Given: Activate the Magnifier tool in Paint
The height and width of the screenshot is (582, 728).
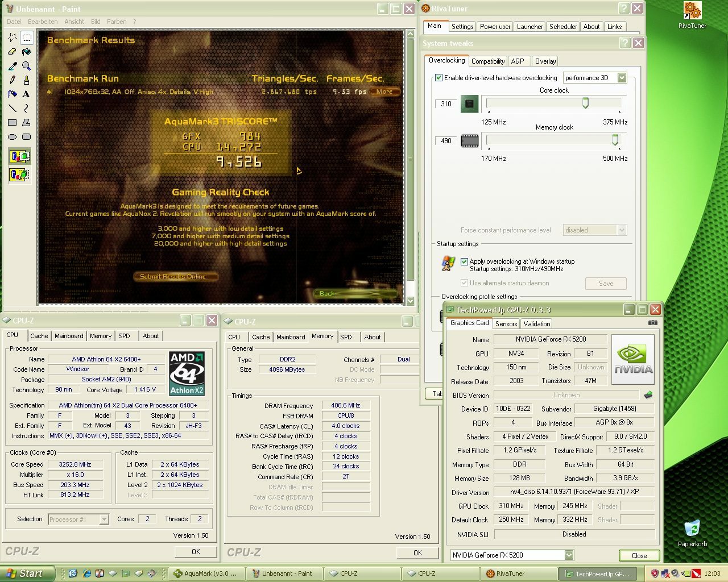Looking at the screenshot, I should [26, 66].
